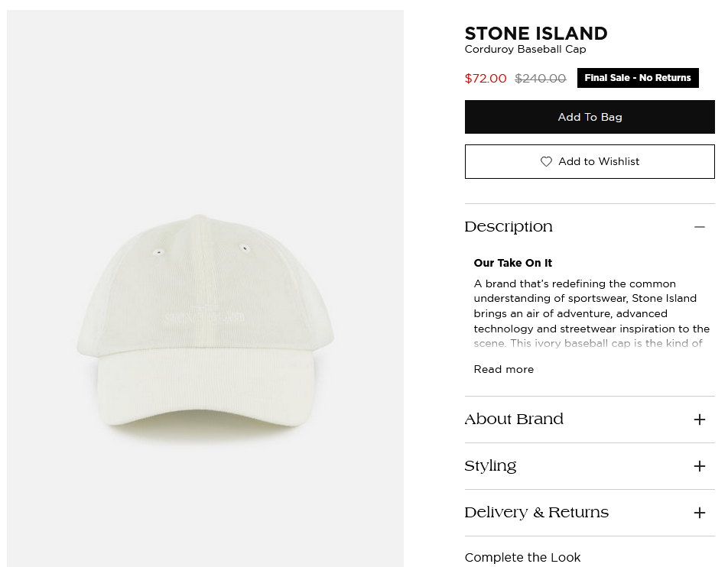Click the plus icon next to Styling
Image resolution: width=728 pixels, height=567 pixels.
tap(699, 466)
